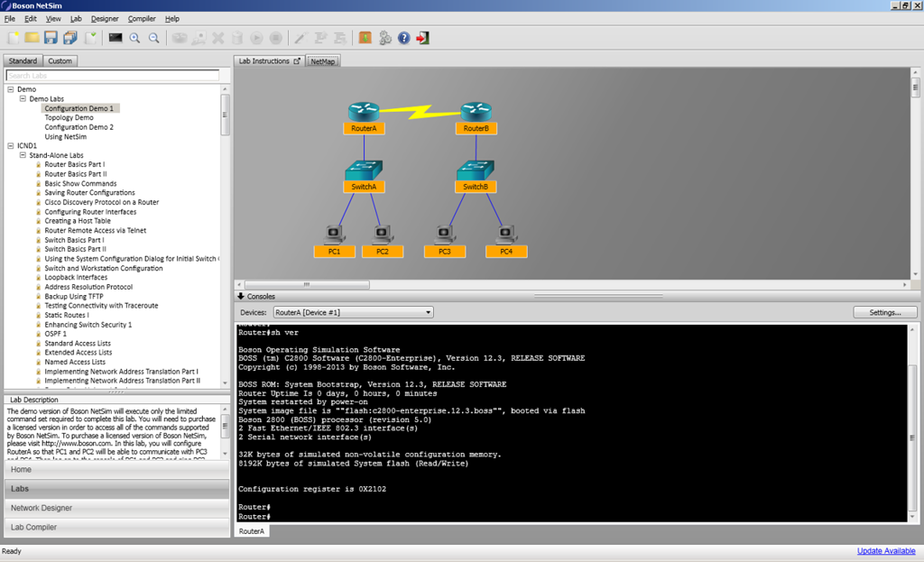Go to the Home navigation button
Viewport: 924px width, 562px height.
116,469
